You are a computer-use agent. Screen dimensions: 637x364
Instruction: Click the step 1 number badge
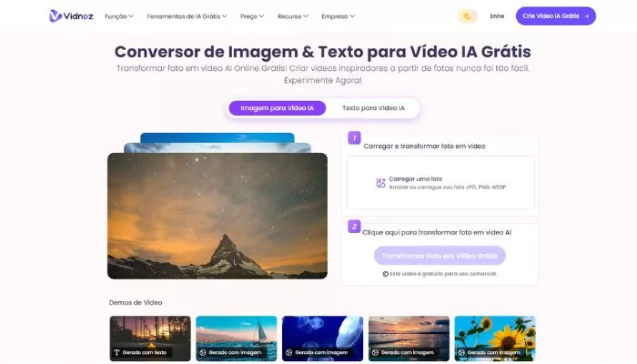pos(354,138)
